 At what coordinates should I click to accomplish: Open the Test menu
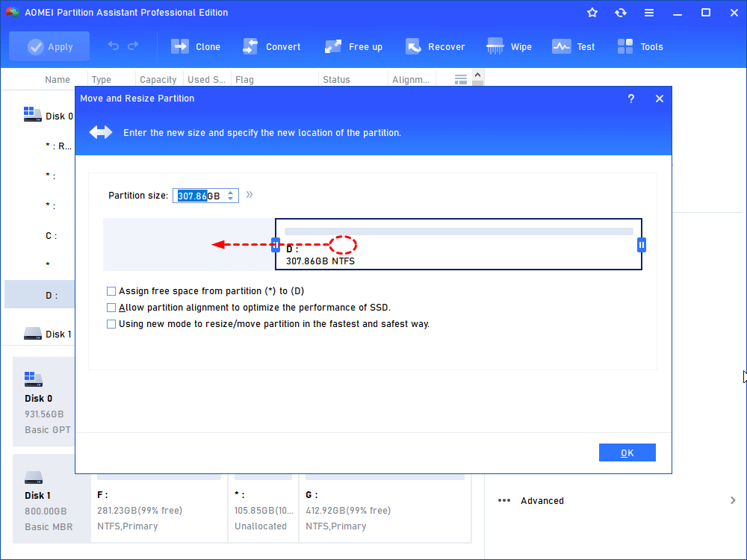(573, 46)
